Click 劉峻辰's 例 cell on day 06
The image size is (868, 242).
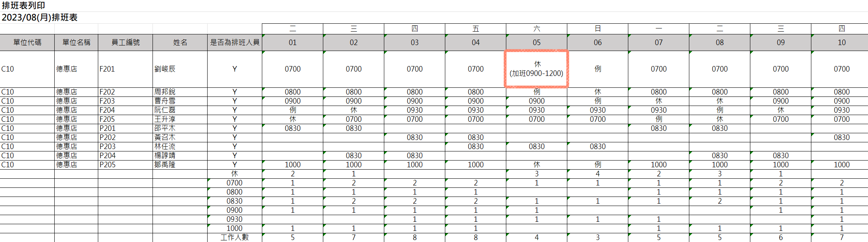point(597,69)
